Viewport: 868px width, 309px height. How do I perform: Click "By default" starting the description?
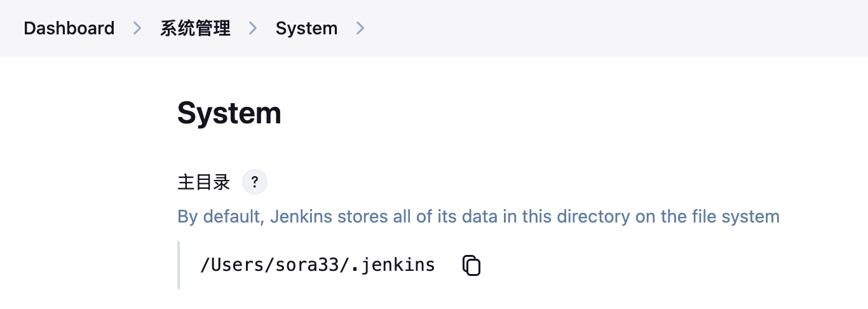pyautogui.click(x=219, y=217)
